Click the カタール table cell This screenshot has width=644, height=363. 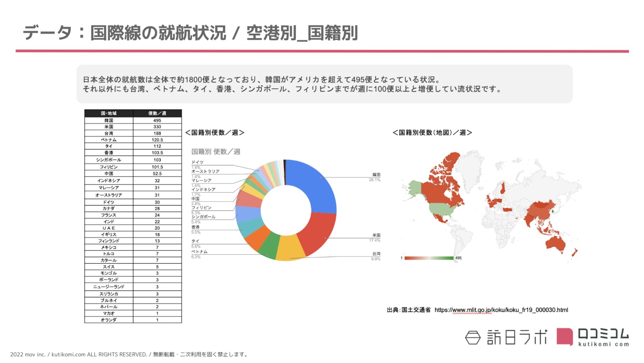(x=109, y=260)
